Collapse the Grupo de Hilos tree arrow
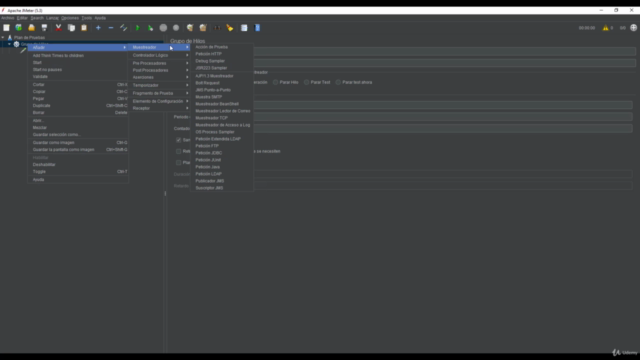Screen dimensions: 640x360 coord(9,44)
